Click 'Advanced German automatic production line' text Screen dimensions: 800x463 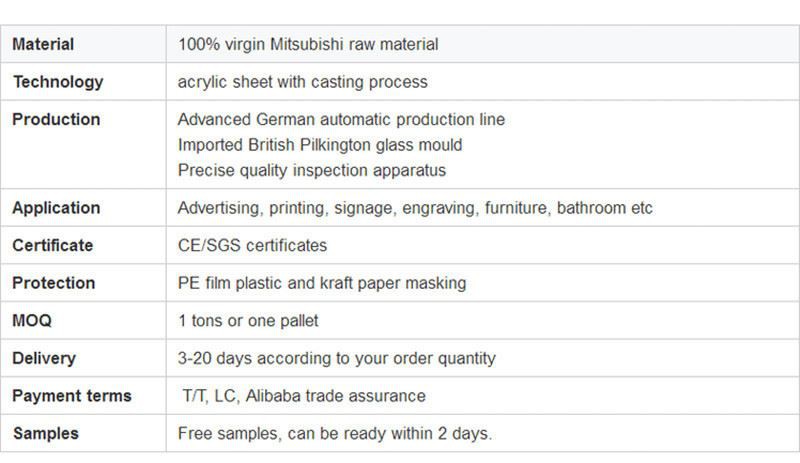tap(341, 119)
